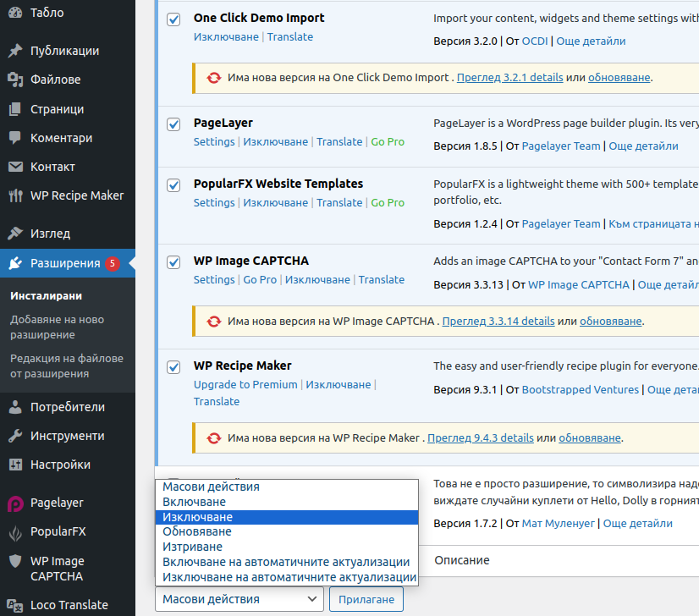Screen dimensions: 699x616
Task: Open the 'Потребители' menu item
Action: pos(68,407)
